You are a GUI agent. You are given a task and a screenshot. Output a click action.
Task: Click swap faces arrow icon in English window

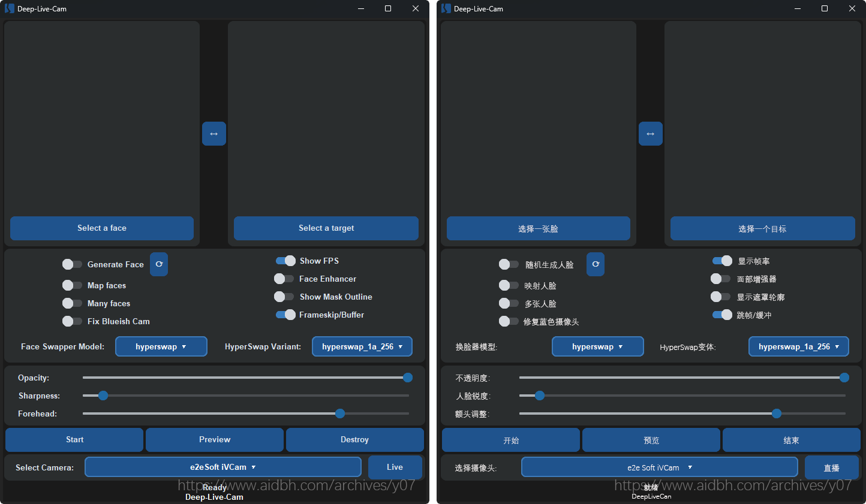tap(214, 134)
